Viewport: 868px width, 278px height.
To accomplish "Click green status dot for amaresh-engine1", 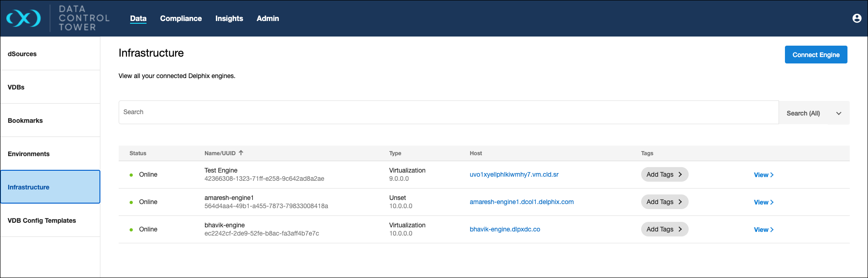I will click(x=131, y=202).
